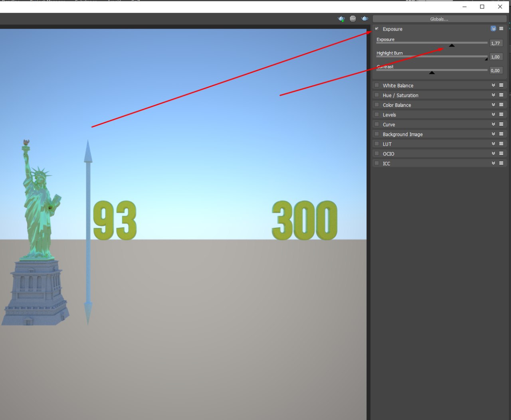Expand the Hue / Saturation rollout chevron

[x=493, y=95]
